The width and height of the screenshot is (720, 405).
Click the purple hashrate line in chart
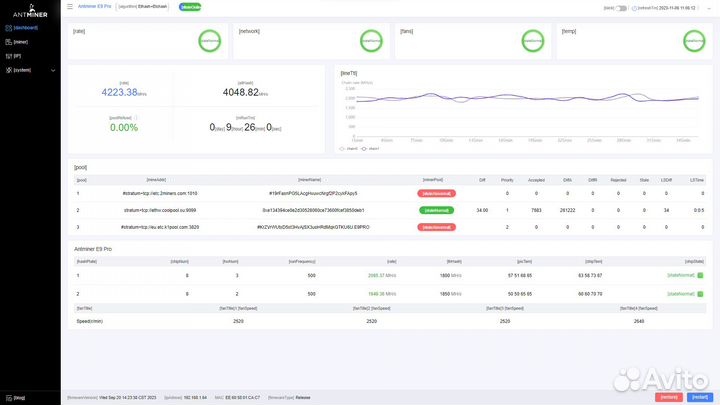click(x=527, y=98)
